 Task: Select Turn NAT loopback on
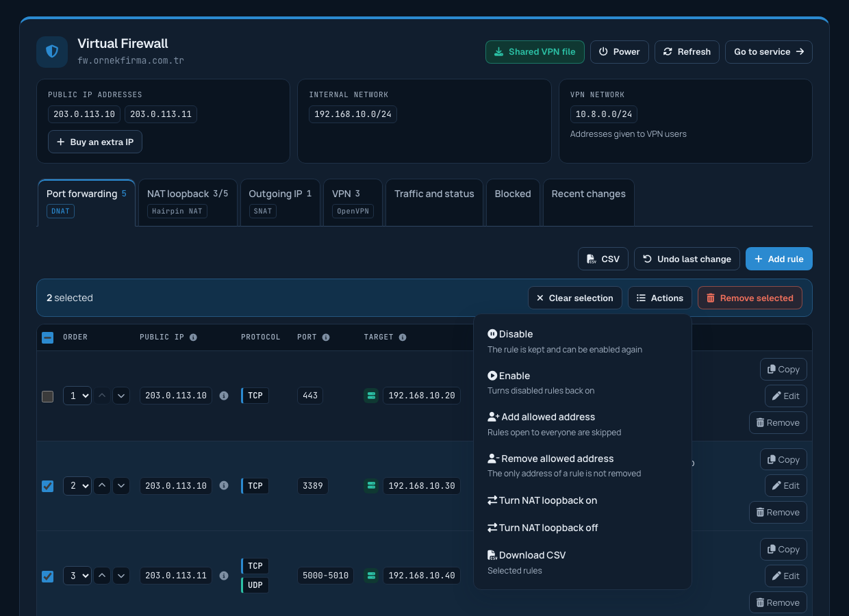[582, 500]
